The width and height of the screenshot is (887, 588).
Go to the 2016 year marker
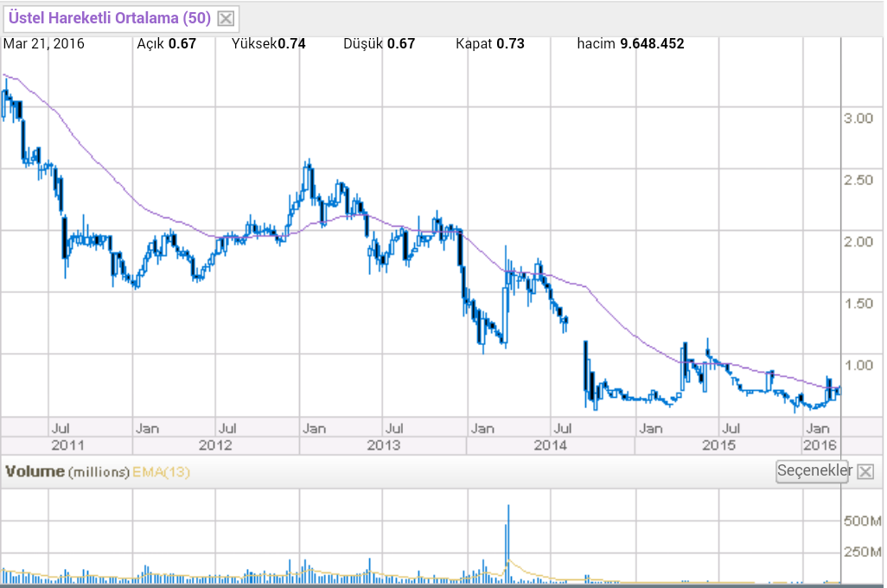click(x=820, y=445)
